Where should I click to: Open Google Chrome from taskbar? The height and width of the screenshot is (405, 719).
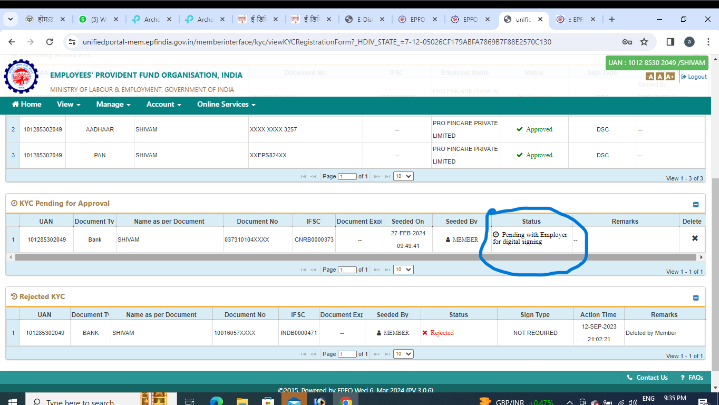tap(346, 401)
